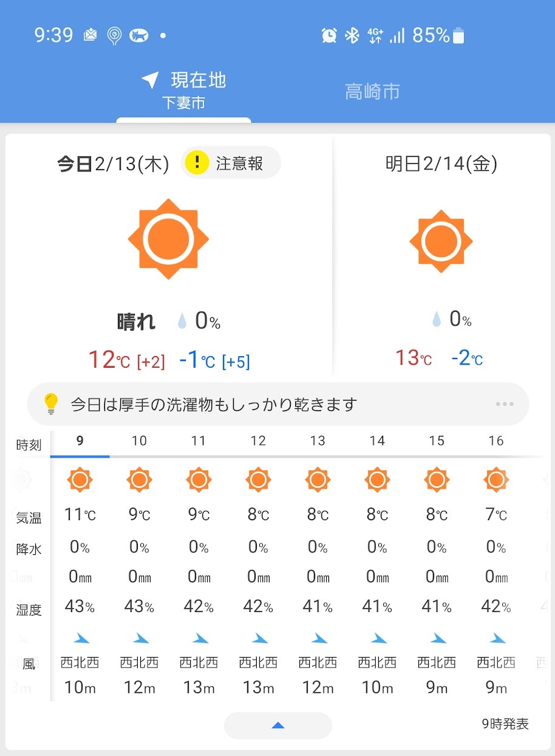Tap today's large sunny weather icon
Screen dimensions: 555x756
tap(168, 239)
